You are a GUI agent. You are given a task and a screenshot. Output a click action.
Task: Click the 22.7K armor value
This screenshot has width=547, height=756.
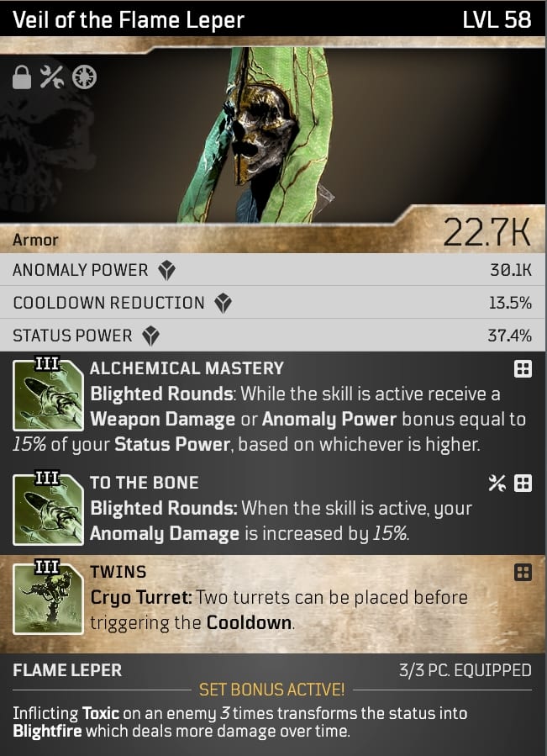coord(487,232)
